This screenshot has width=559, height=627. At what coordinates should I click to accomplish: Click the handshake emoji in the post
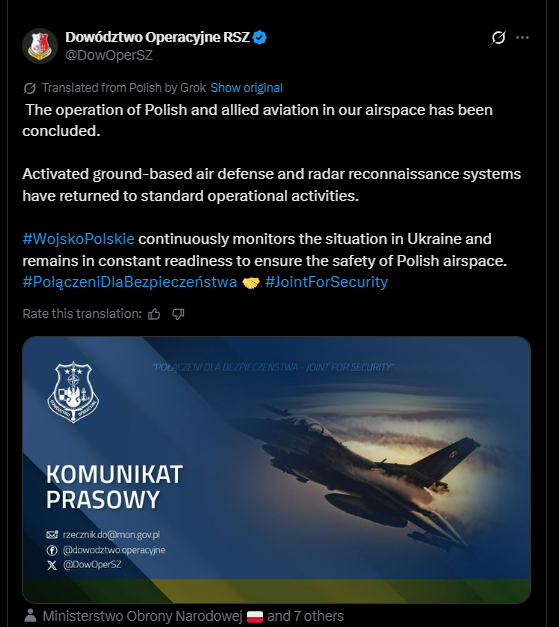[x=251, y=283]
